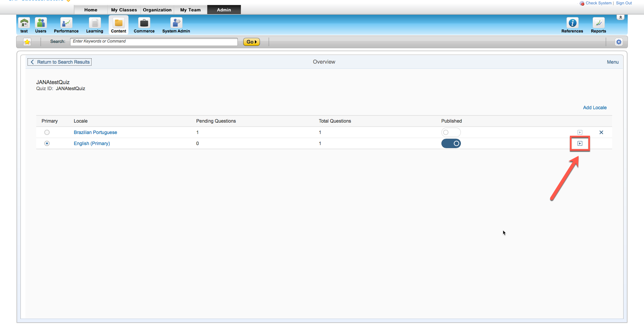Screen dimensions: 644x325
Task: Click the Check System icon
Action: [x=582, y=3]
